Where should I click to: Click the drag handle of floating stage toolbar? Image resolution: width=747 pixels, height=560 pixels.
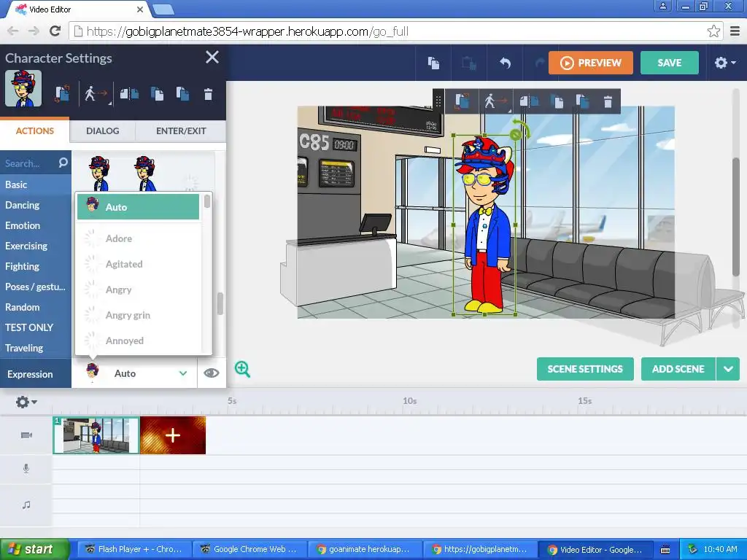click(438, 101)
